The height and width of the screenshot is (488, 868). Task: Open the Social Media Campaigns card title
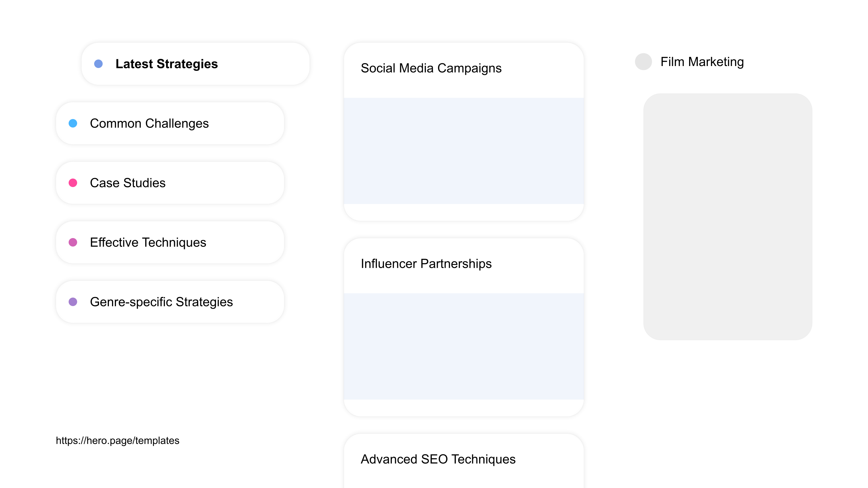(x=431, y=68)
